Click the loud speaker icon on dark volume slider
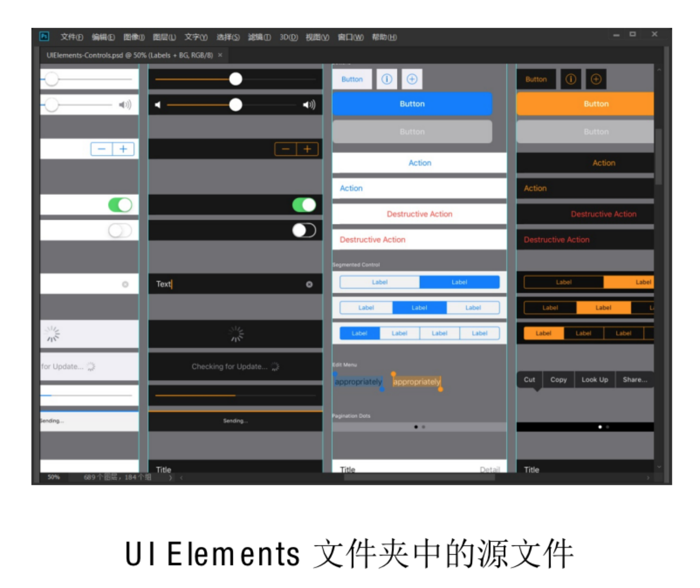This screenshot has height=588, width=700. (309, 105)
